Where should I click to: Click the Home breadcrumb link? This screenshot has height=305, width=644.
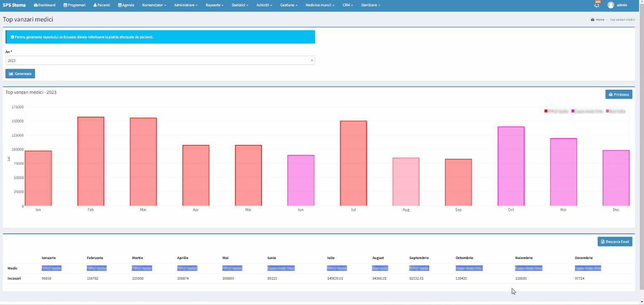click(x=600, y=20)
